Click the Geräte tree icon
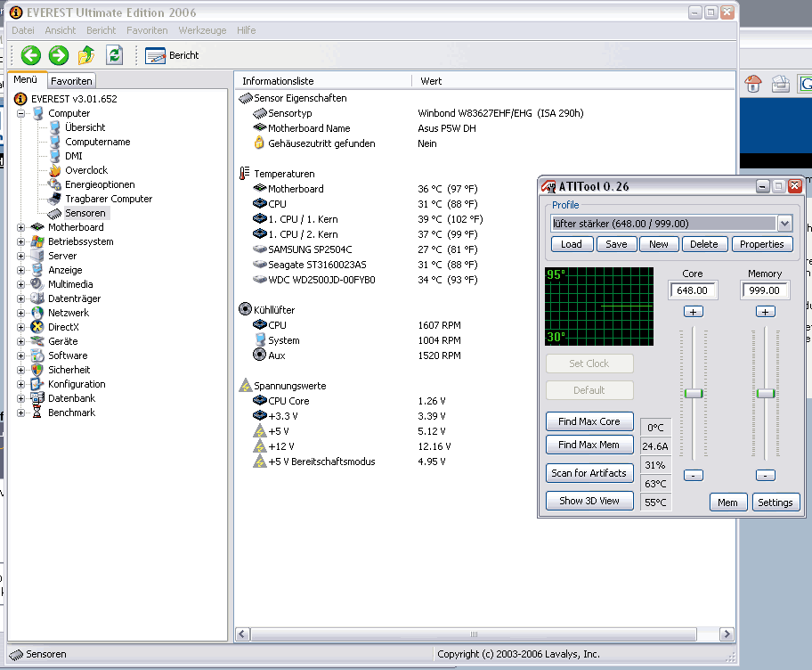 37,341
